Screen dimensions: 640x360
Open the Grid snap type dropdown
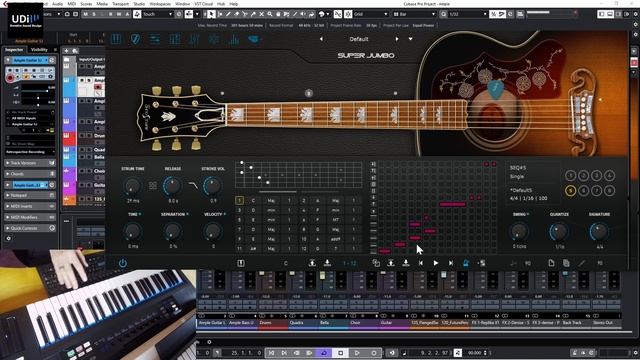(x=371, y=14)
